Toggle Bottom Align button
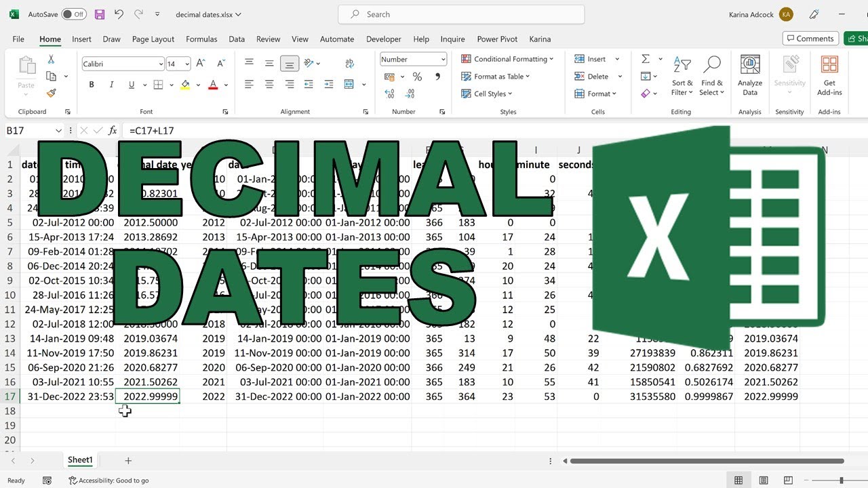This screenshot has height=488, width=868. tap(290, 63)
